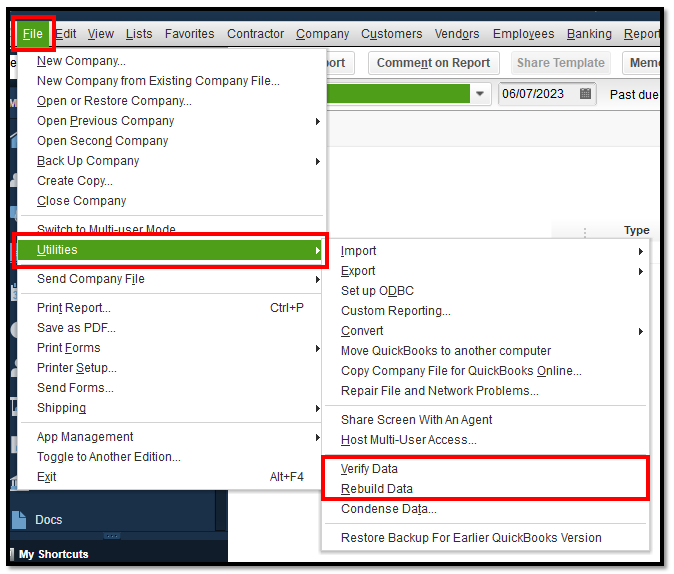This screenshot has height=574, width=674.
Task: Select Condense Data...
Action: (486, 509)
